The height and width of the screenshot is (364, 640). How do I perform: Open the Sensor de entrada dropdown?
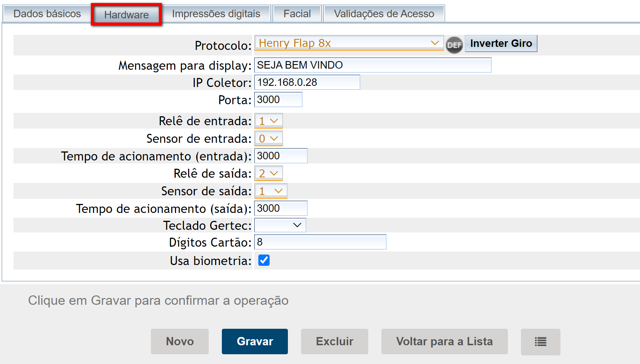[268, 139]
